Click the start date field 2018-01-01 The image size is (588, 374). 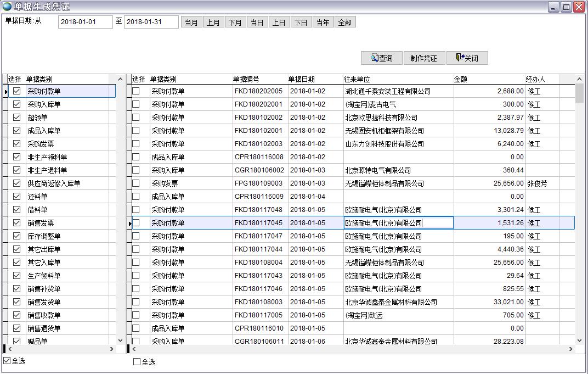[x=85, y=22]
